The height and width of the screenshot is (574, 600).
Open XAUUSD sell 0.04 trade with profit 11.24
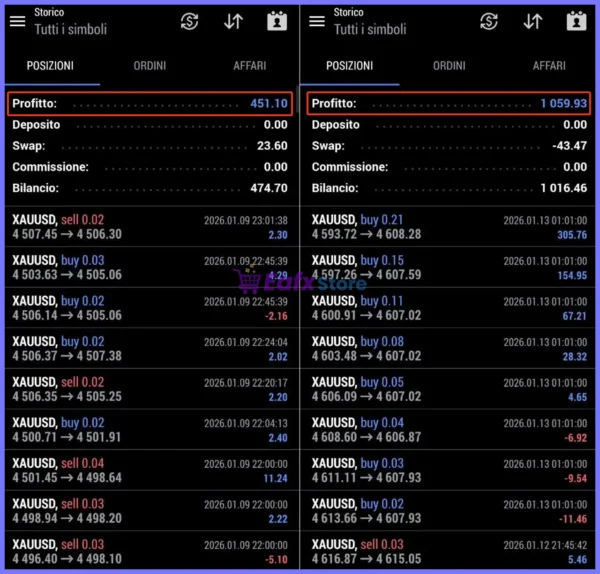coord(152,470)
